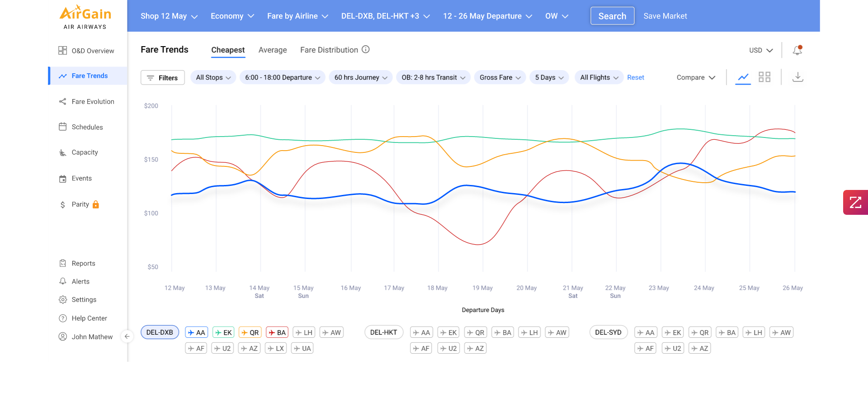Open Parity with lock icon
The width and height of the screenshot is (868, 393).
[x=80, y=204]
